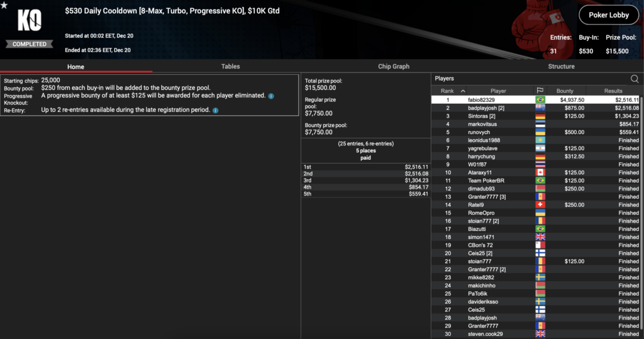Viewport: 644px width, 339px height.
Task: Go to the Structure tab
Action: click(561, 67)
